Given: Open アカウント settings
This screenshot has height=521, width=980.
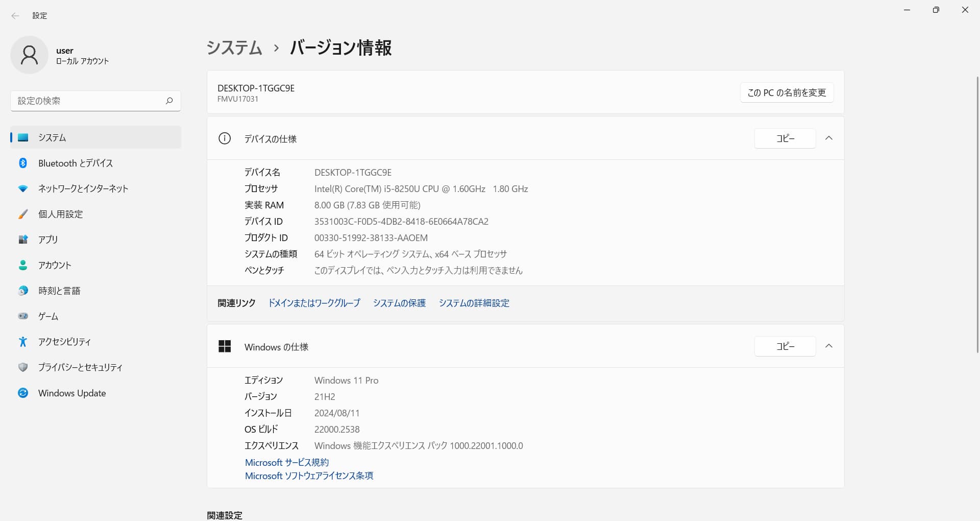Looking at the screenshot, I should coord(96,265).
